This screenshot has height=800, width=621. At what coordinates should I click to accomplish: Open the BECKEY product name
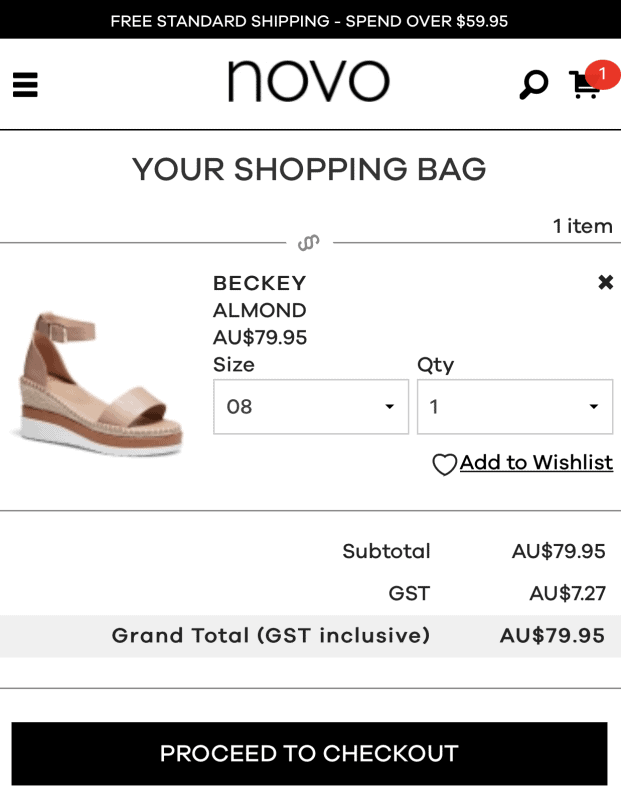click(259, 284)
